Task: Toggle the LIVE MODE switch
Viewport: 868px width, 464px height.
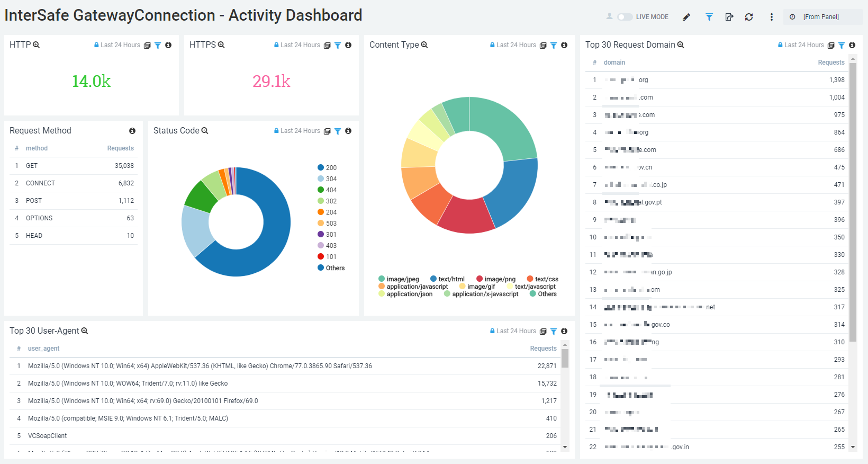Action: coord(625,17)
